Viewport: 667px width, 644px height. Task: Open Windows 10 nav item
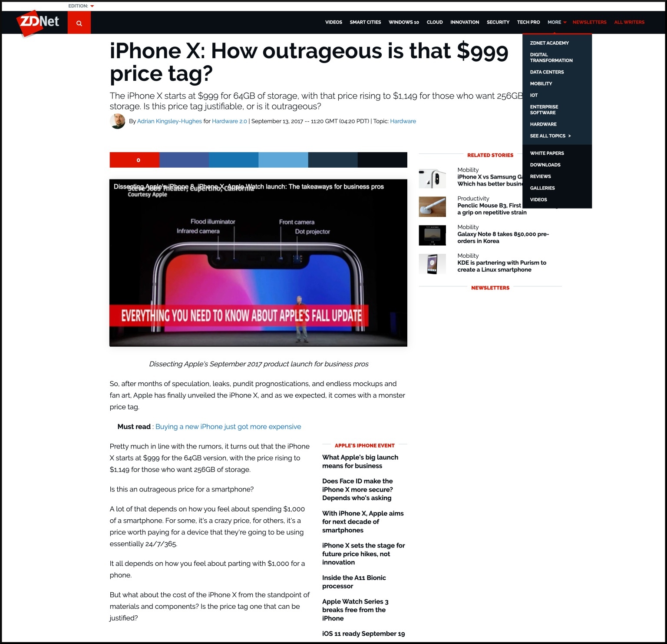404,22
